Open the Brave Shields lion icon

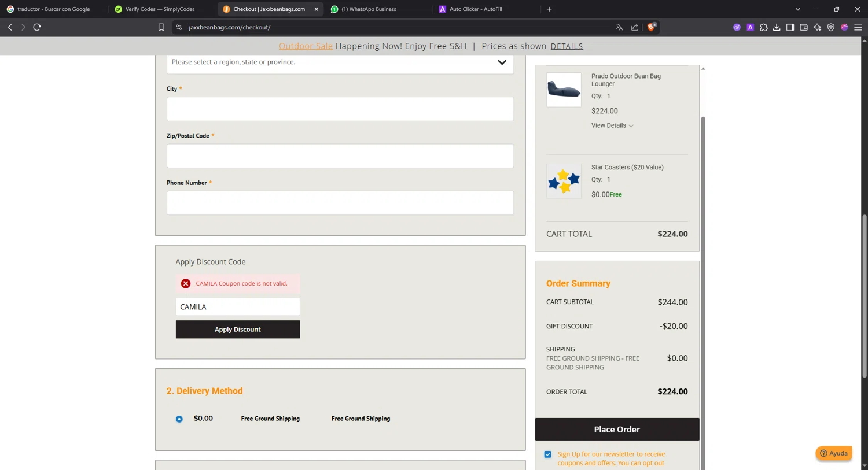pos(652,27)
